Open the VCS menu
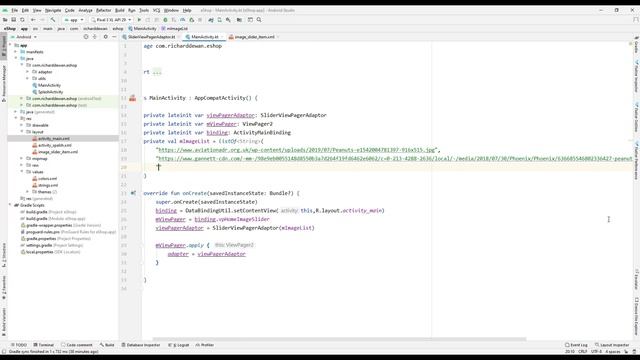This screenshot has width=640, height=360. click(x=156, y=10)
